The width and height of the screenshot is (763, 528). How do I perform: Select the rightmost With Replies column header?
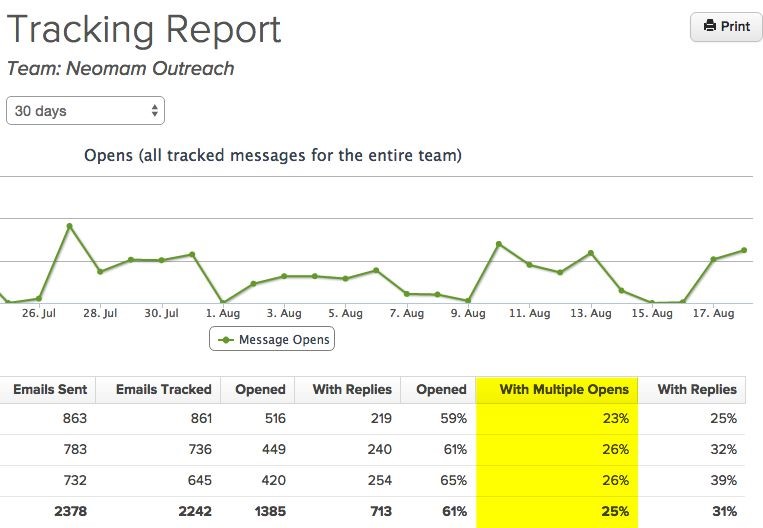[x=697, y=389]
